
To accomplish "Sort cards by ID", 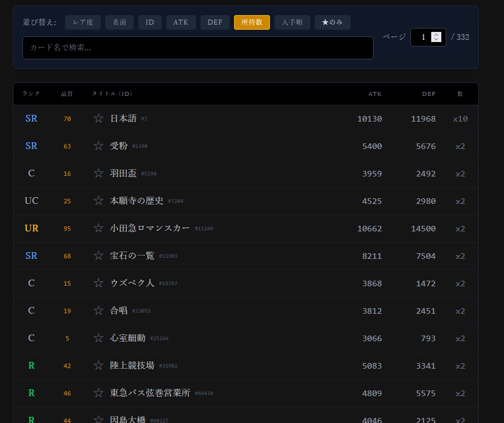I will (x=150, y=22).
